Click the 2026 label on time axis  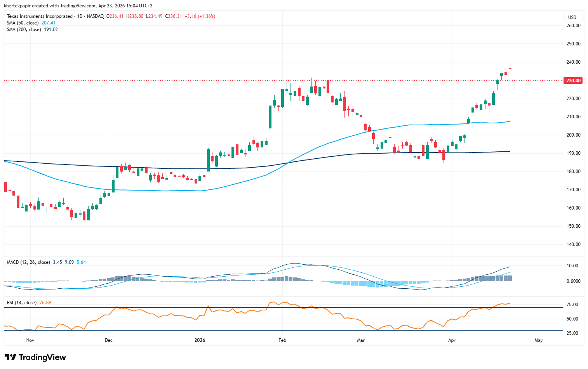click(200, 340)
